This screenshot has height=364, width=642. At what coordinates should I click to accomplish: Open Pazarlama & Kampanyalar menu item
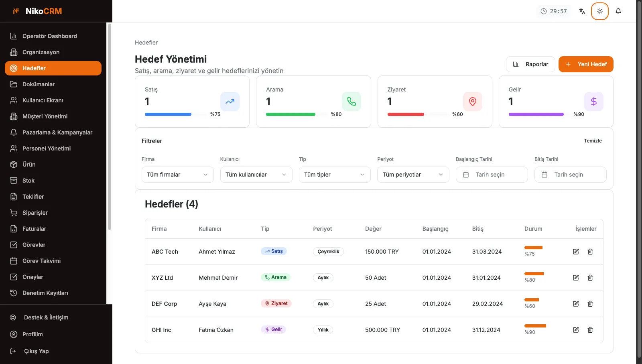53,132
